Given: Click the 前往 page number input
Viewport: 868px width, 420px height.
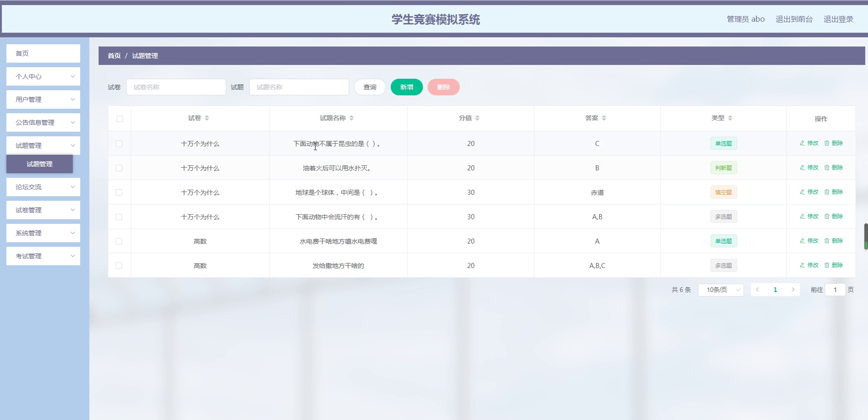Looking at the screenshot, I should 835,290.
